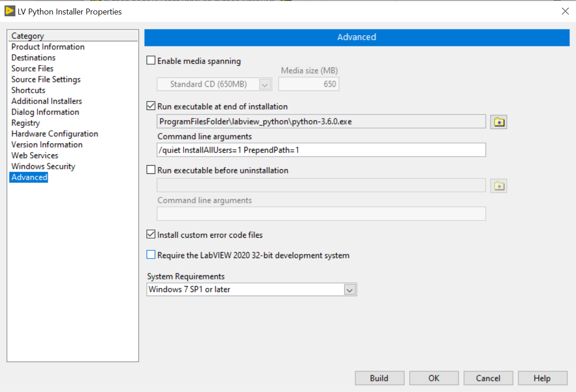Click the Category list header
Image resolution: width=576 pixels, height=392 pixels.
[73, 36]
